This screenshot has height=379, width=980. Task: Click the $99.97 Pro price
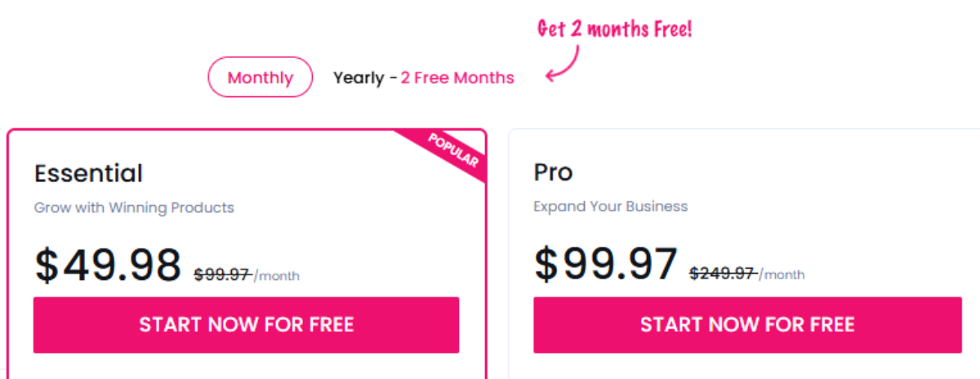pos(606,265)
